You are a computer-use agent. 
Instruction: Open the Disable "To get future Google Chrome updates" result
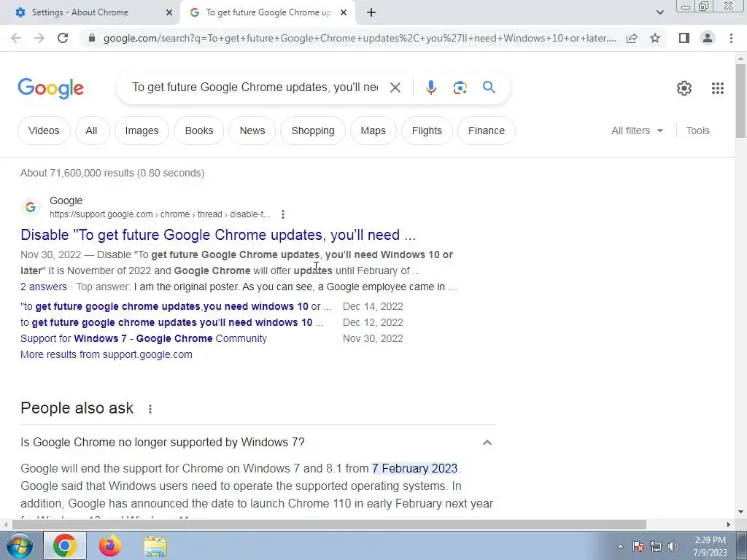(218, 235)
